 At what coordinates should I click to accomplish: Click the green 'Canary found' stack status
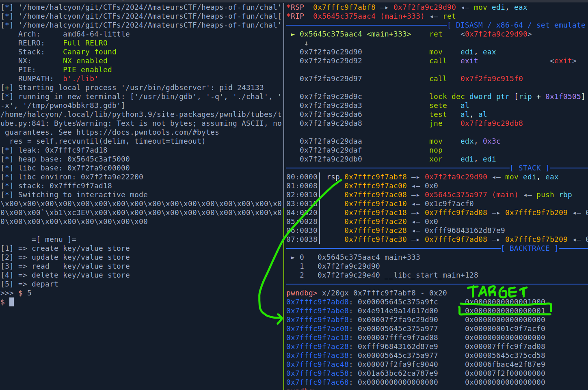89,52
